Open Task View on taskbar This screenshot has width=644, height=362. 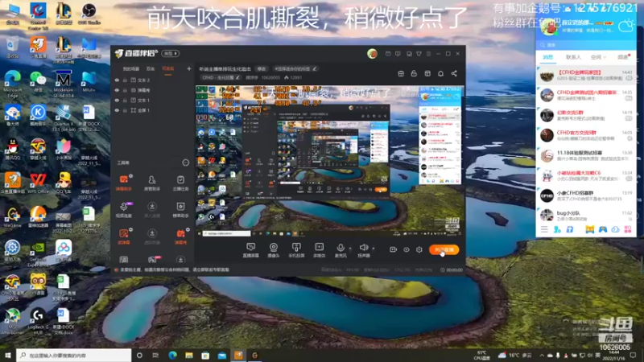pos(155,355)
